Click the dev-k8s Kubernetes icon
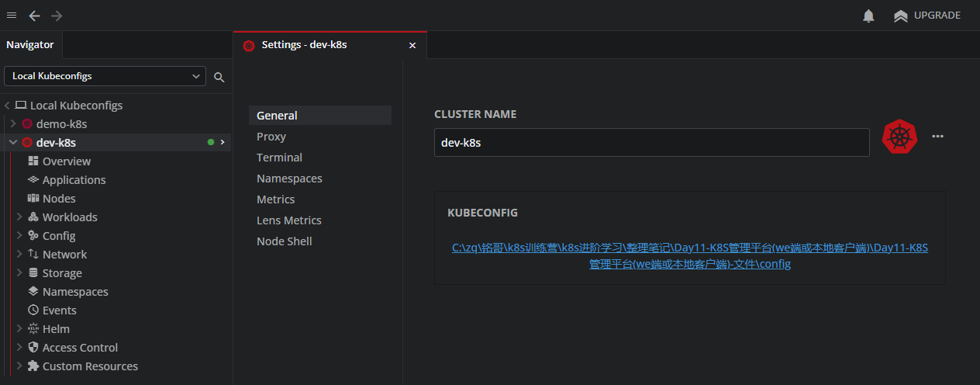Image resolution: width=980 pixels, height=385 pixels. pos(27,143)
